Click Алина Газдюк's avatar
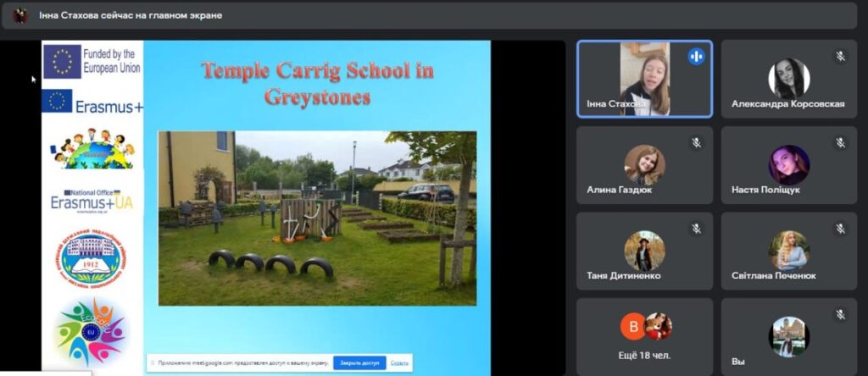The height and width of the screenshot is (376, 868). (x=644, y=163)
